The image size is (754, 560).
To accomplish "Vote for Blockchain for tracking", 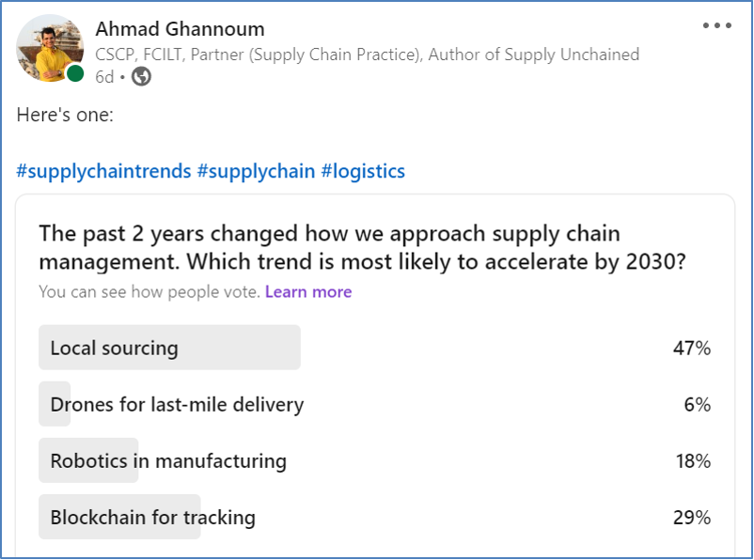I will coord(152,518).
